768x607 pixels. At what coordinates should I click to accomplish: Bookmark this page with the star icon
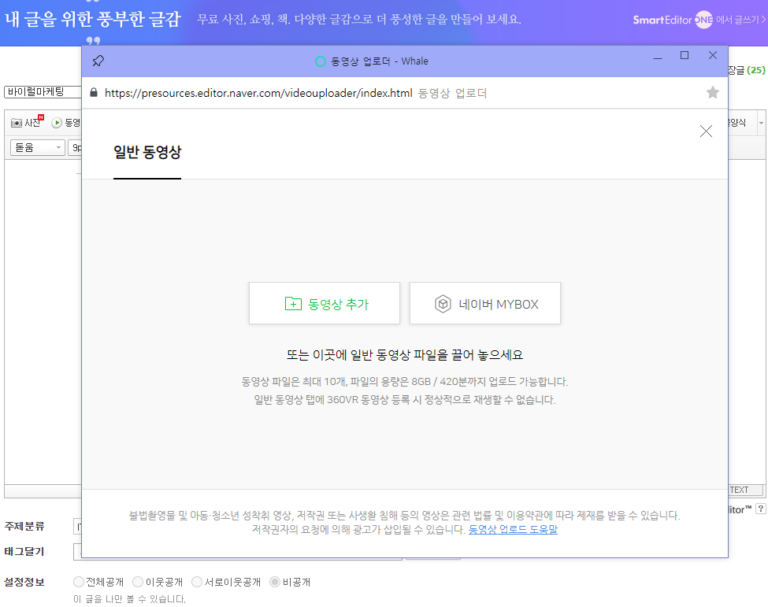point(713,92)
